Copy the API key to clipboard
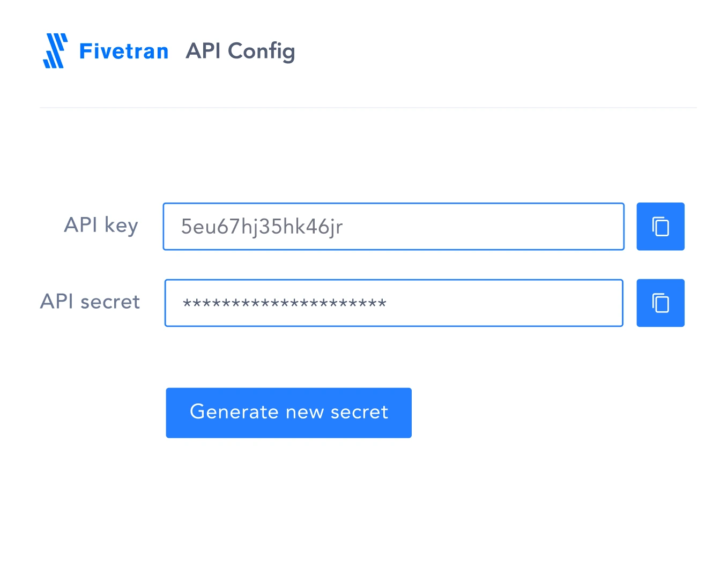This screenshot has height=569, width=728. tap(660, 226)
